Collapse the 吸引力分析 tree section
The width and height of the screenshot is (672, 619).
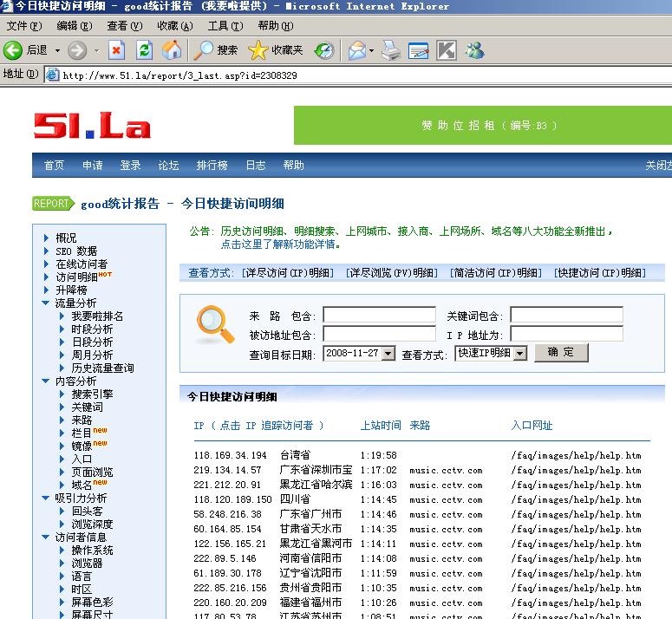[46, 498]
